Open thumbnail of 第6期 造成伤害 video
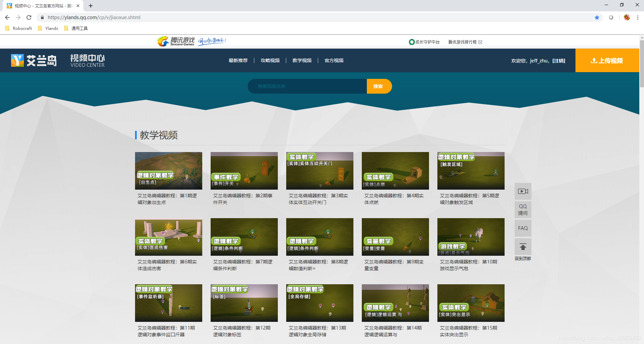The image size is (644, 344). [169, 237]
